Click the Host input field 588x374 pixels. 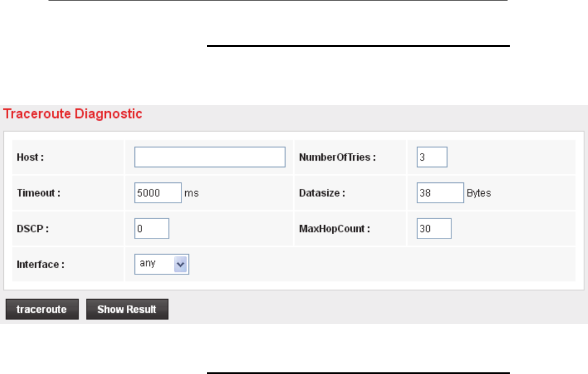click(x=209, y=157)
